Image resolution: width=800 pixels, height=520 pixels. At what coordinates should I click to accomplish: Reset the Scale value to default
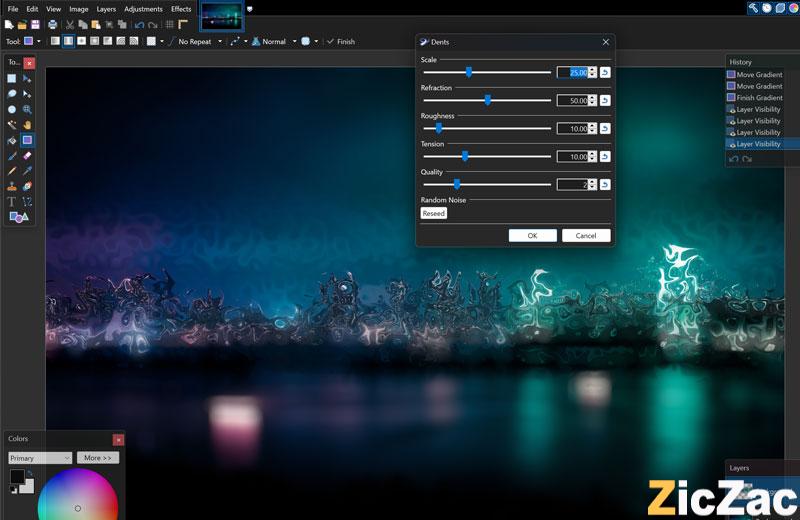coord(605,72)
